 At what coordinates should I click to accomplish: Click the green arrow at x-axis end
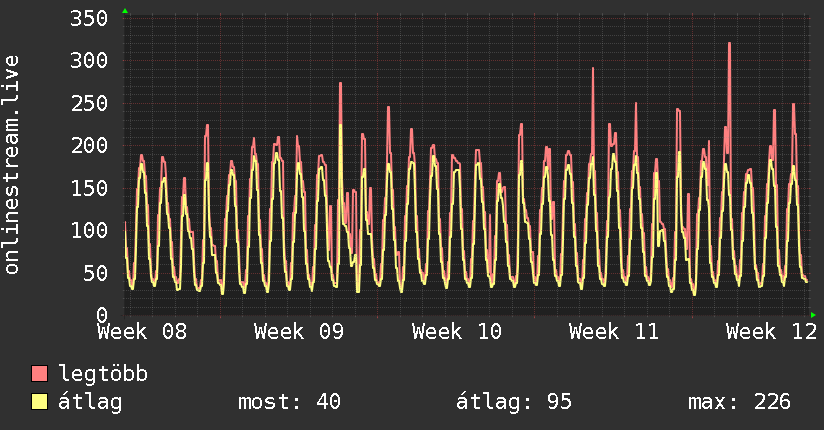click(813, 315)
